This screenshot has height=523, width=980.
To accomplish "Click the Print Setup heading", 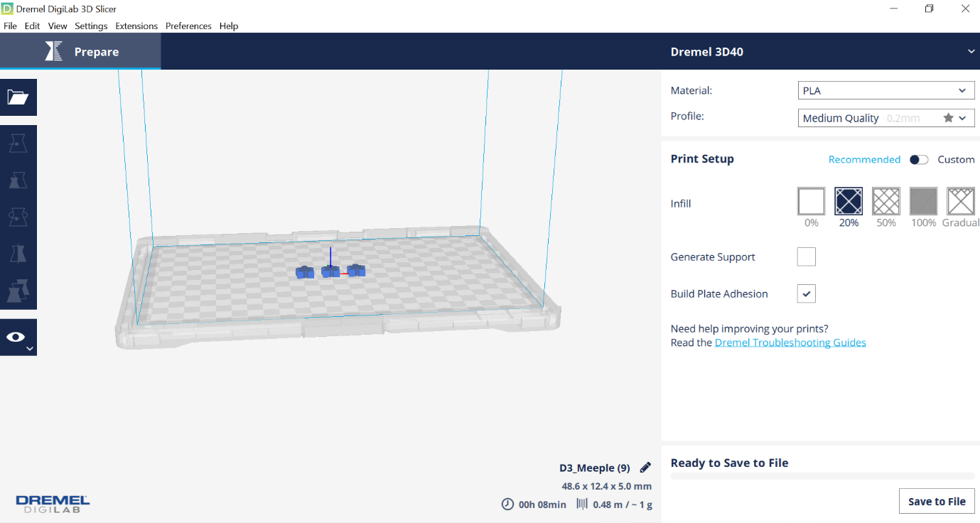I will (702, 159).
